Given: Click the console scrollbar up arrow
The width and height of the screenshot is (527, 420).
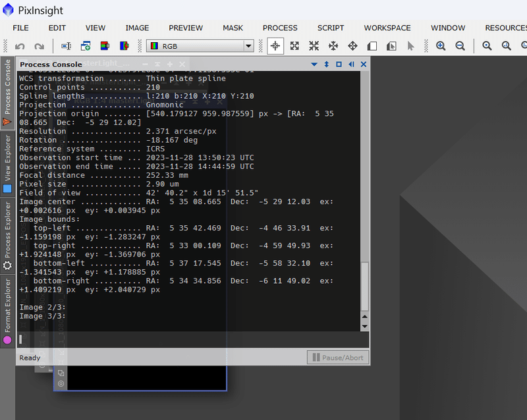Looking at the screenshot, I should pos(365,317).
